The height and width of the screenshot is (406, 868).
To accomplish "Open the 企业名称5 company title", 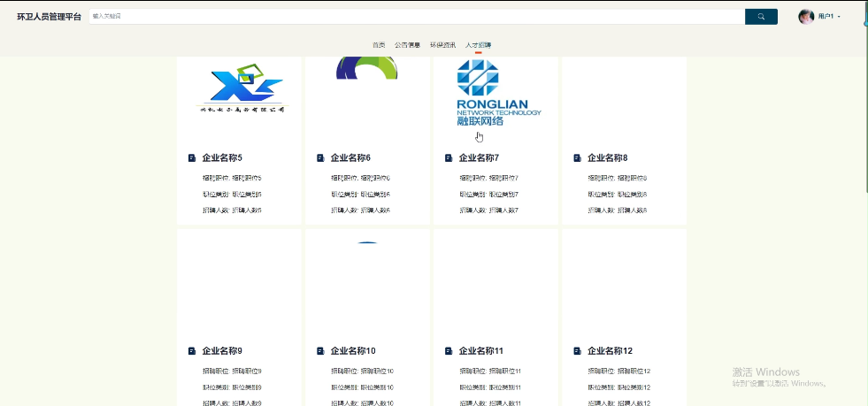I will point(222,158).
